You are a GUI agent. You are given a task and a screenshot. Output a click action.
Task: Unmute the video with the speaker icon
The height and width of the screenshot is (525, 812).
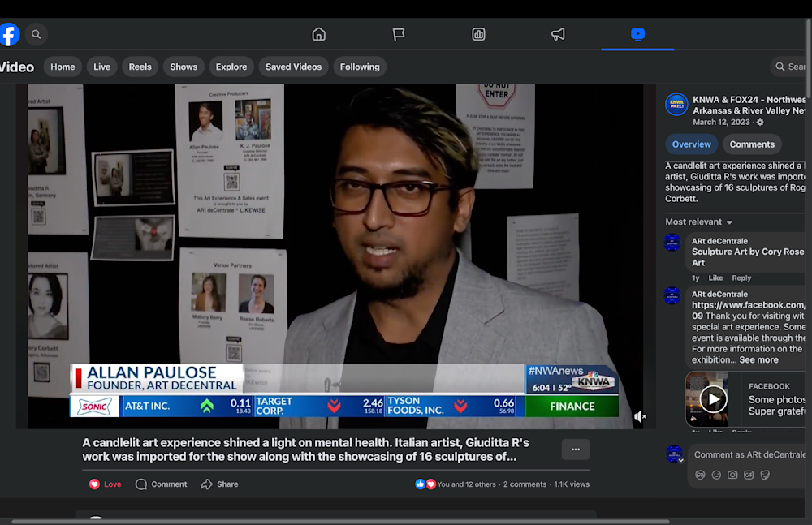[640, 416]
